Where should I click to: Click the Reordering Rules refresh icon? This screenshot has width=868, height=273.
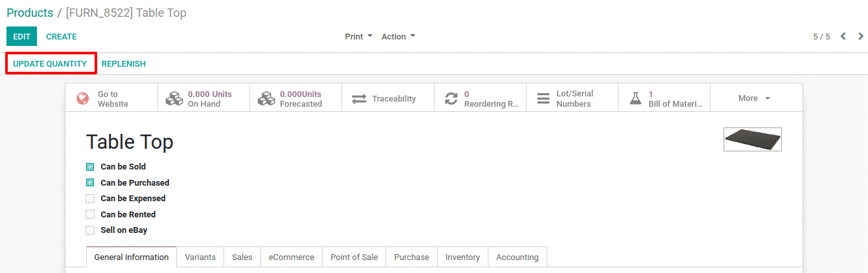(x=451, y=99)
